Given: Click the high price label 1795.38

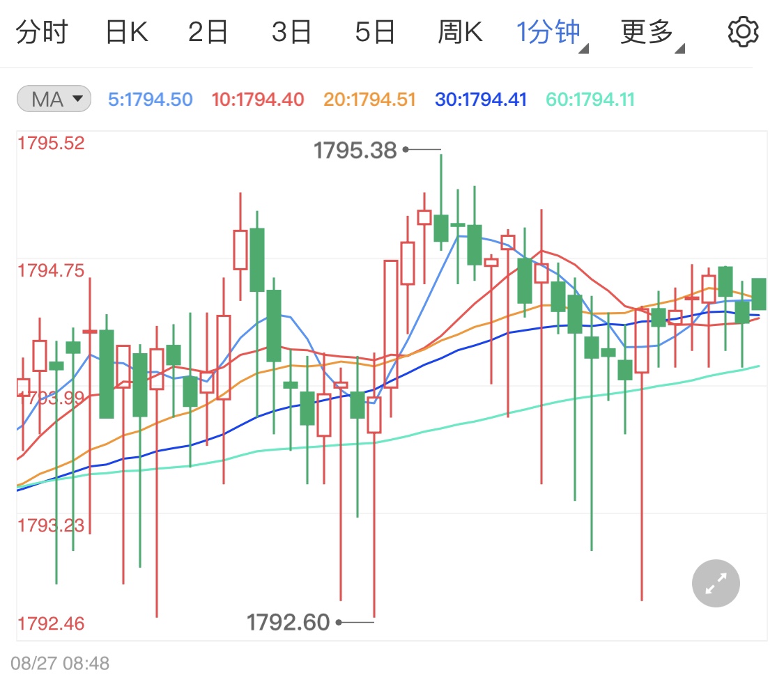Looking at the screenshot, I should pyautogui.click(x=355, y=150).
